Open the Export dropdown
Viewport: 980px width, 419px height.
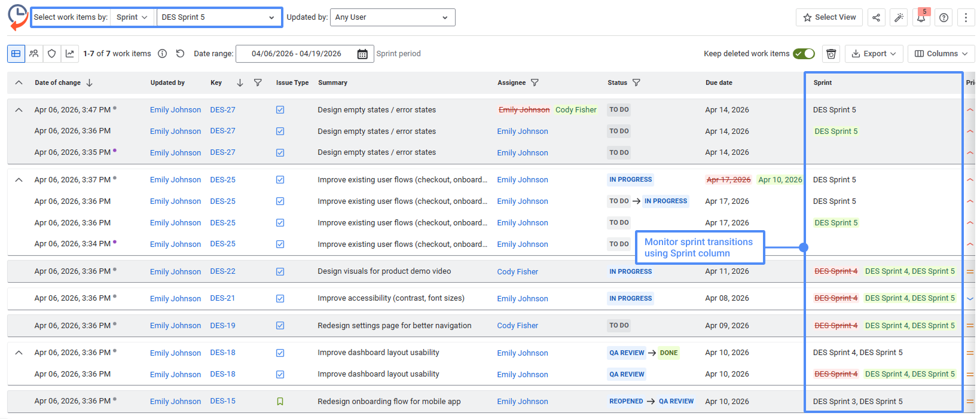point(874,54)
